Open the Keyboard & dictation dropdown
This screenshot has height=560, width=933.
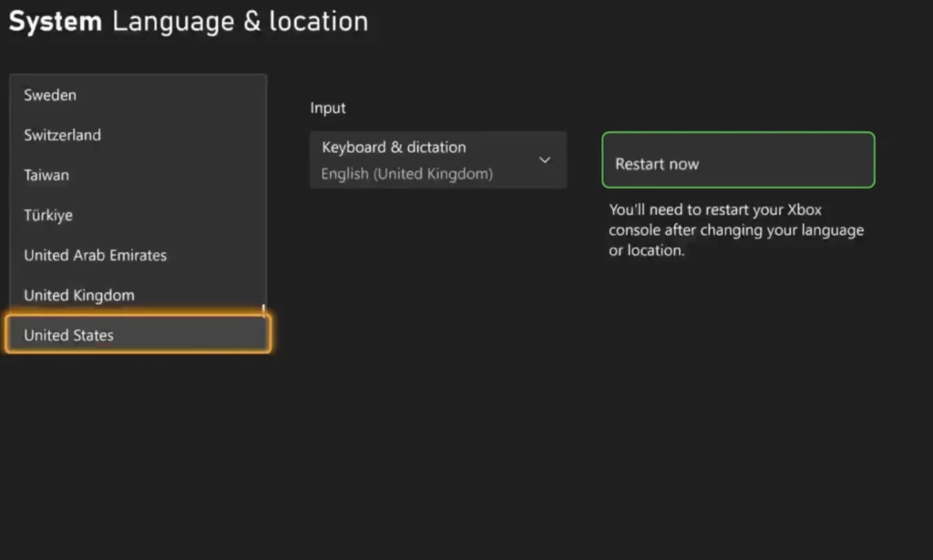point(438,160)
